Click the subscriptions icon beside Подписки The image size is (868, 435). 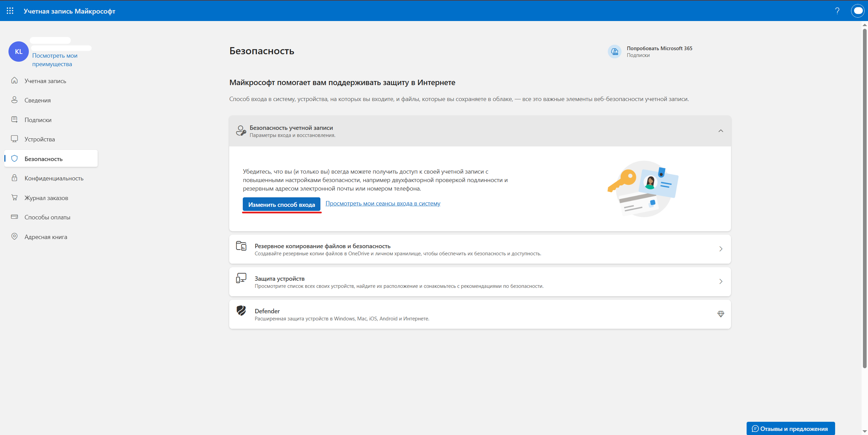pos(14,120)
